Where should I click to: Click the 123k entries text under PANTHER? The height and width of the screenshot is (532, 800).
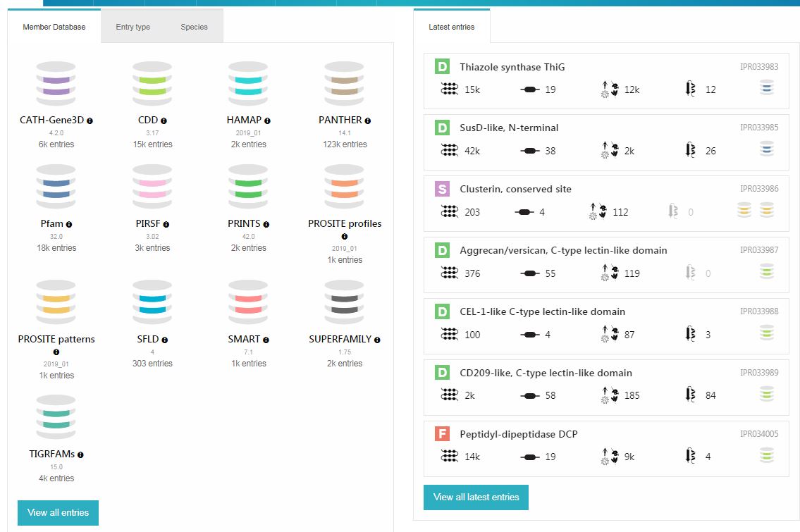(345, 144)
